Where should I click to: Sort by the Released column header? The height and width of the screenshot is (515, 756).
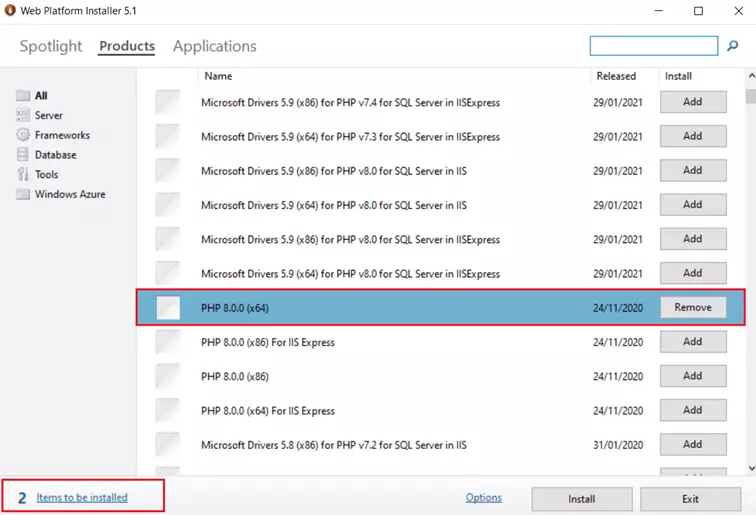616,76
